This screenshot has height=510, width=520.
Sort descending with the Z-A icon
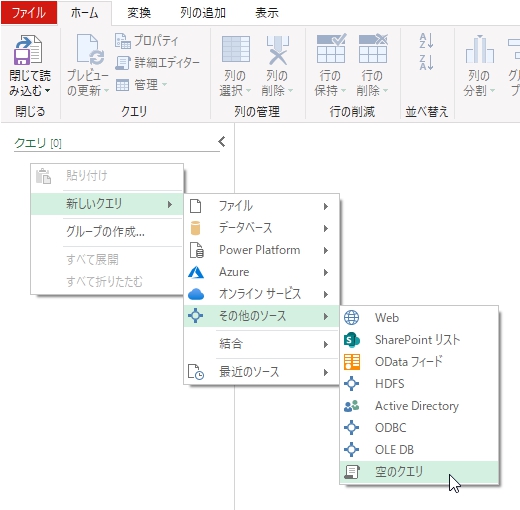[426, 62]
